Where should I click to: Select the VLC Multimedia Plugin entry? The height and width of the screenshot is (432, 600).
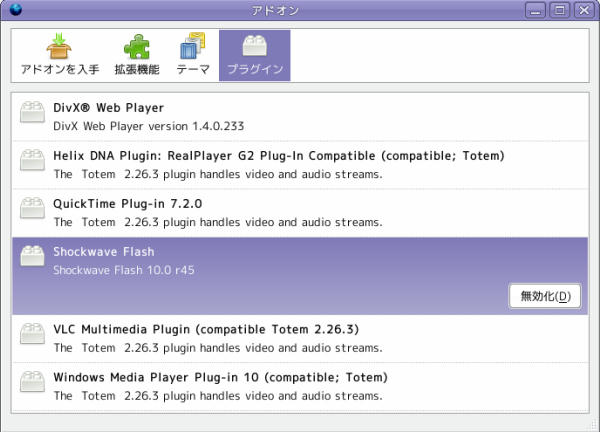coord(300,339)
